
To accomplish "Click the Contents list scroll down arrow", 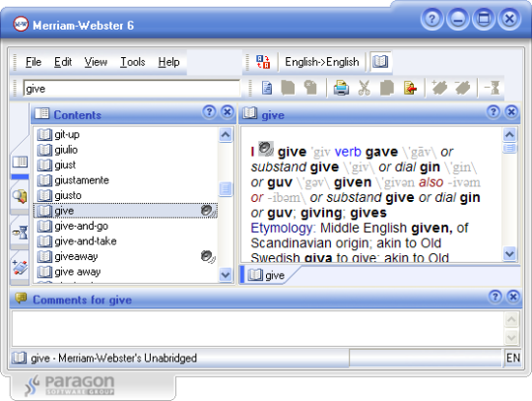I will (x=226, y=275).
